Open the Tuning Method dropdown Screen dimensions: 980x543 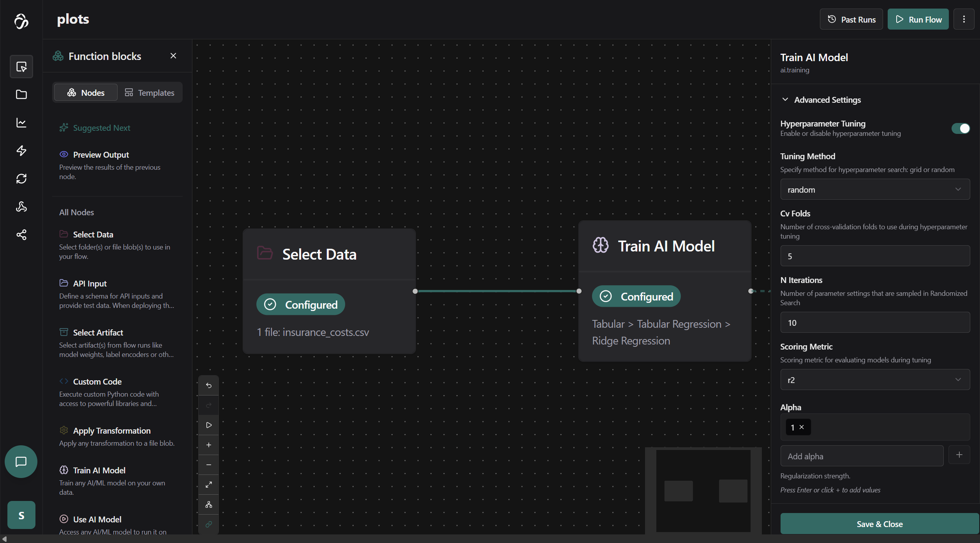click(x=874, y=190)
